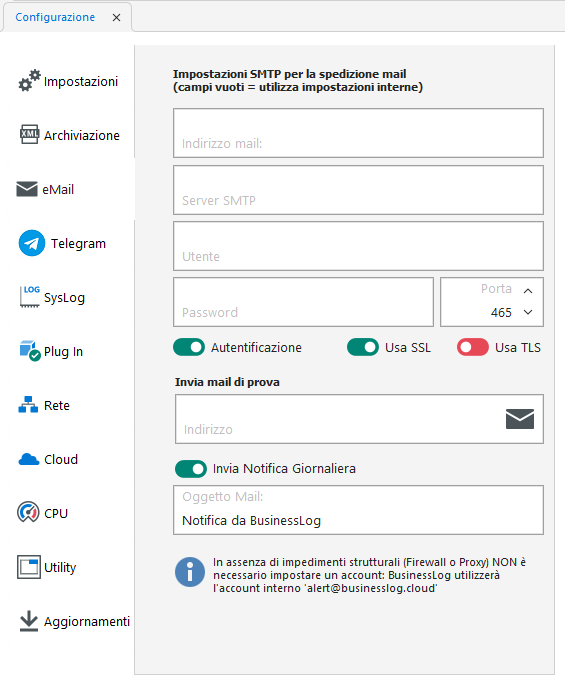This screenshot has width=565, height=689.
Task: Select the Rete network icon
Action: coord(28,405)
